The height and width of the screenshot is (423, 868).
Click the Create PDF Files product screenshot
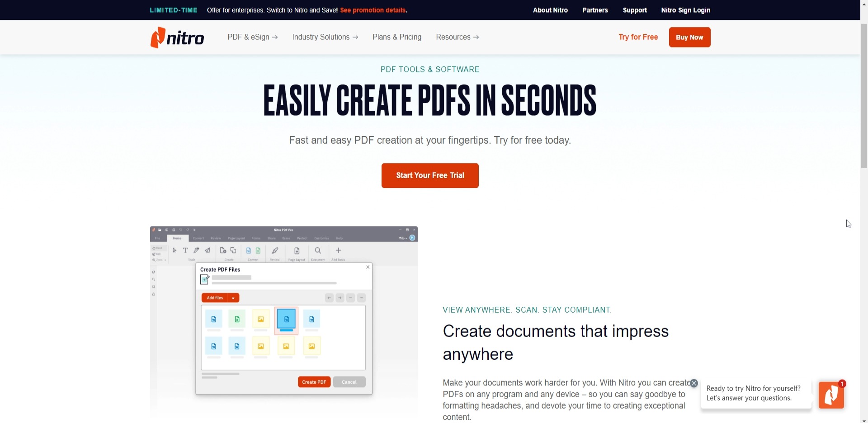pyautogui.click(x=284, y=321)
